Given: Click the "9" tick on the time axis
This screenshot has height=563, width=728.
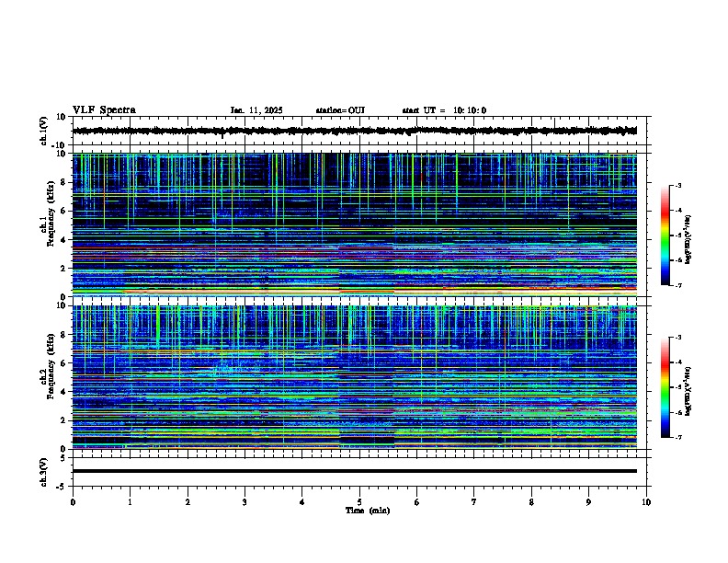Looking at the screenshot, I should pyautogui.click(x=588, y=502).
